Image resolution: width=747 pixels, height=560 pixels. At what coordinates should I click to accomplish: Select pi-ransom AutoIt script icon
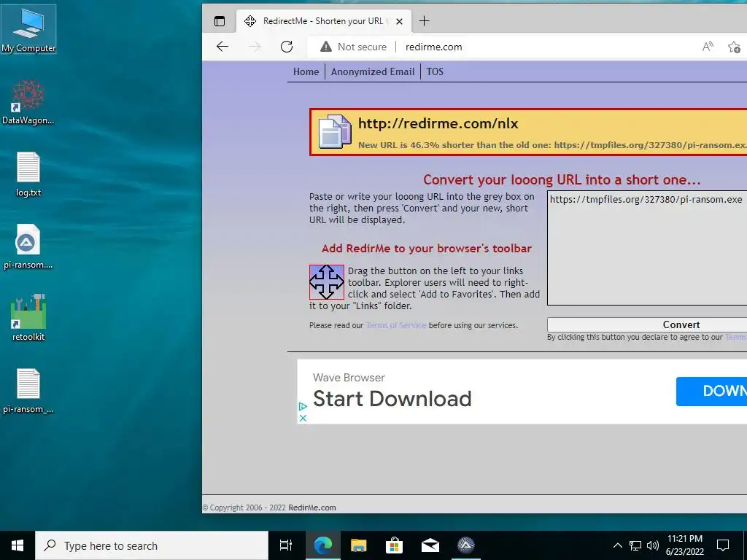point(28,246)
